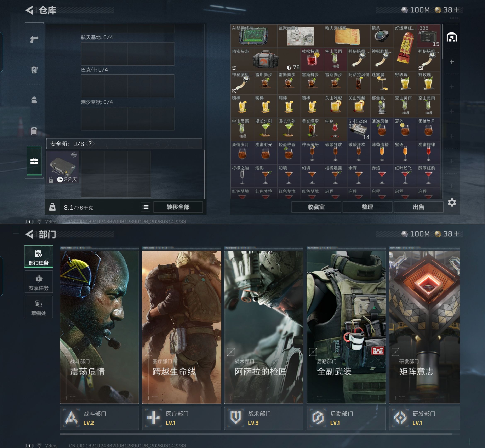Click the 出售 button
Viewport: 485px width, 448px height.
[418, 207]
